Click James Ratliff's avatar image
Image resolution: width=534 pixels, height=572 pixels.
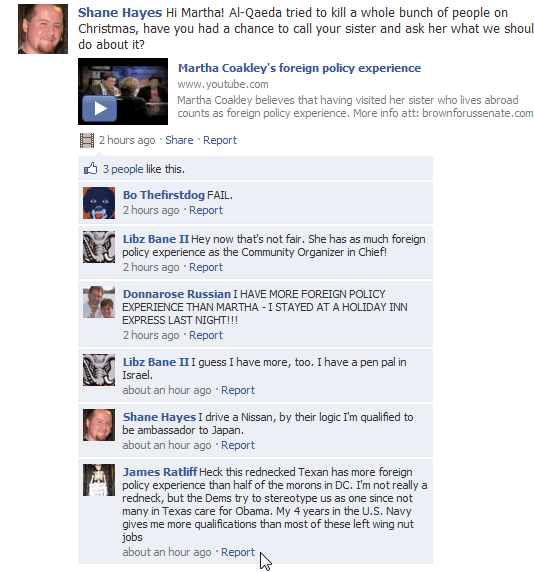click(x=99, y=480)
